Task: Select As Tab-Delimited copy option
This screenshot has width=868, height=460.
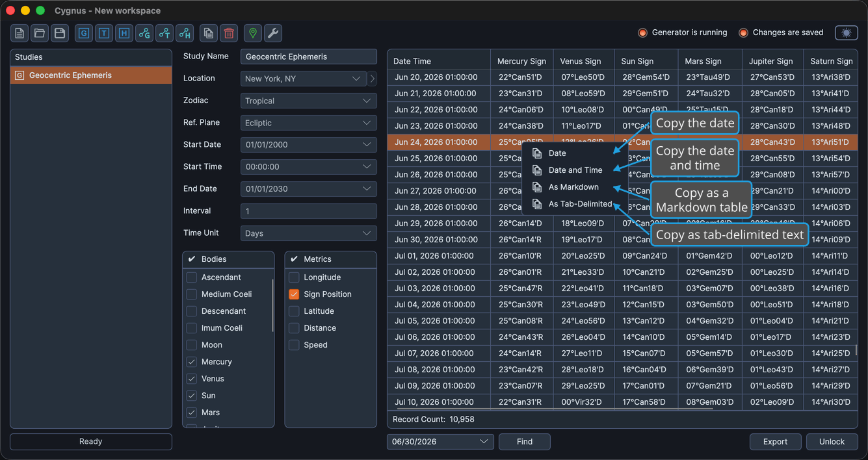Action: coord(575,204)
